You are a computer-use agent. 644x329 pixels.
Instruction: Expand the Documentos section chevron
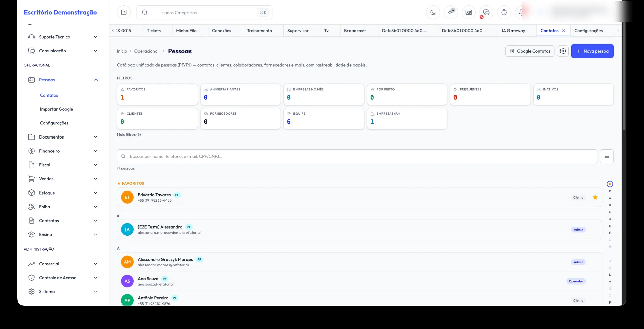96,137
